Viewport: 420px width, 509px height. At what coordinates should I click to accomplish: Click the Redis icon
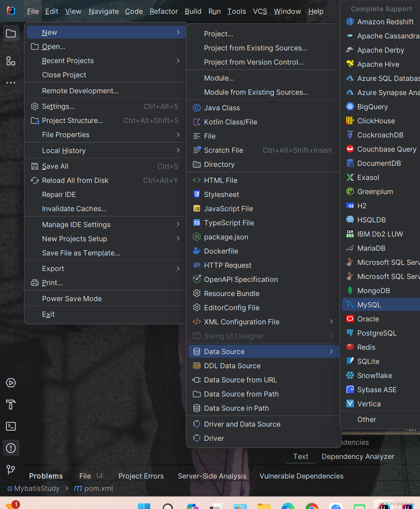350,347
